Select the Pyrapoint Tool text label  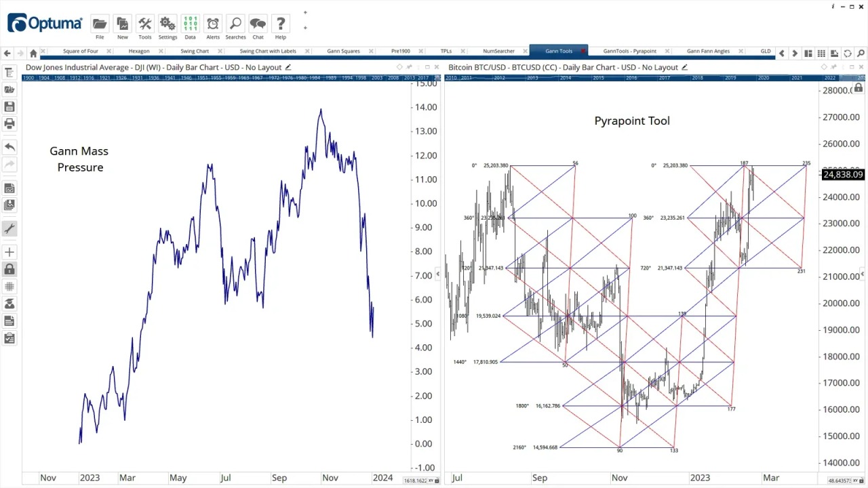pos(632,121)
